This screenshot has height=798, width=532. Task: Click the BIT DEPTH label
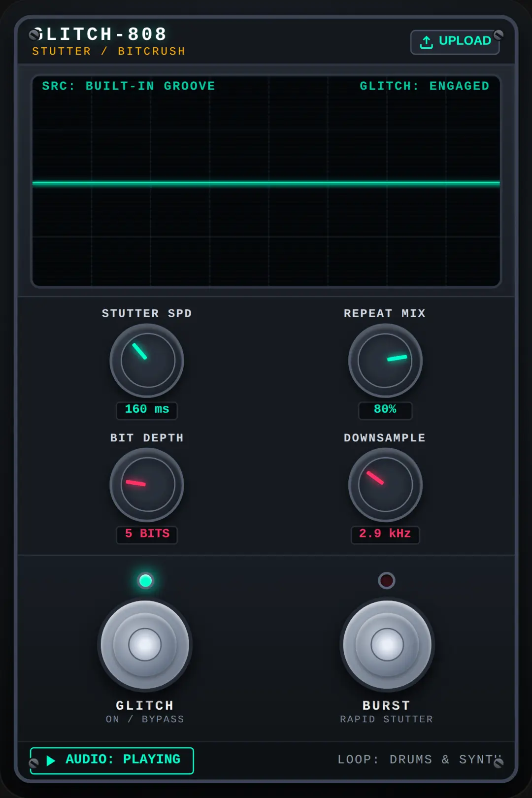(x=147, y=438)
